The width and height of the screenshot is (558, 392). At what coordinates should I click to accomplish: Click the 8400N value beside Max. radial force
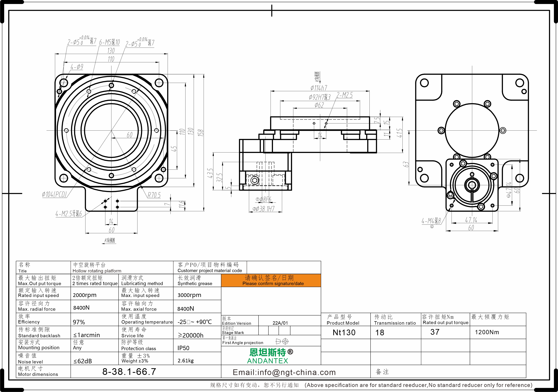click(81, 308)
